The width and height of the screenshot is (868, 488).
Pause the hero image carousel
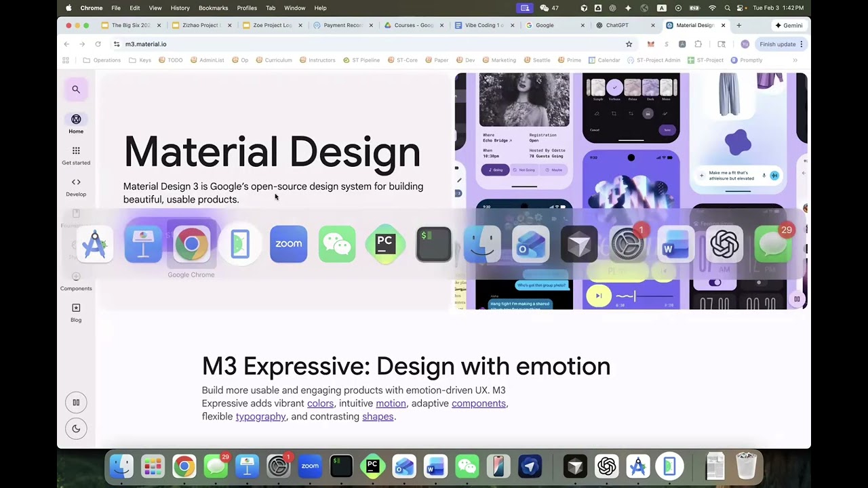[x=797, y=299]
